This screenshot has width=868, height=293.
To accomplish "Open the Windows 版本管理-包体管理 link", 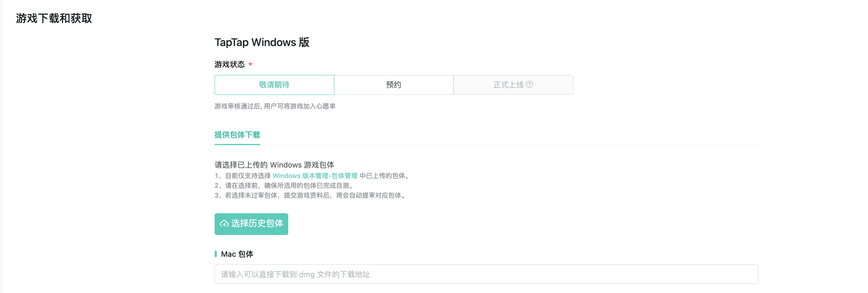I will coord(315,176).
